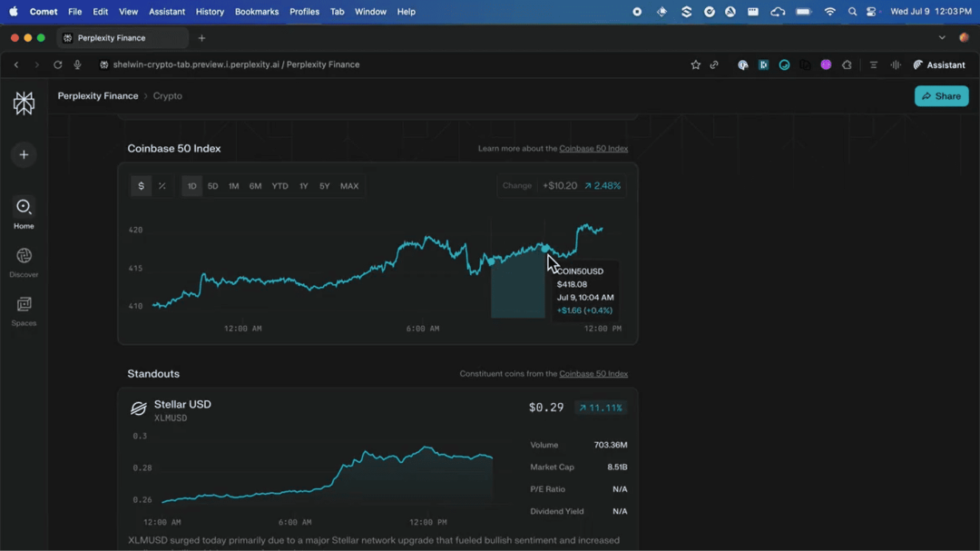Start a new thread with the plus icon
Viewport: 980px width, 551px height.
coord(24,154)
